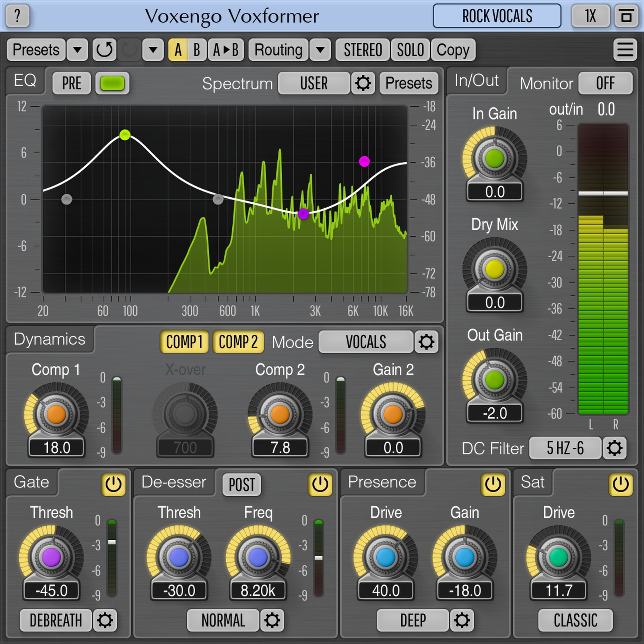Select the green EQ point near 100 Hz
Viewport: 644px width, 644px height.
[125, 135]
